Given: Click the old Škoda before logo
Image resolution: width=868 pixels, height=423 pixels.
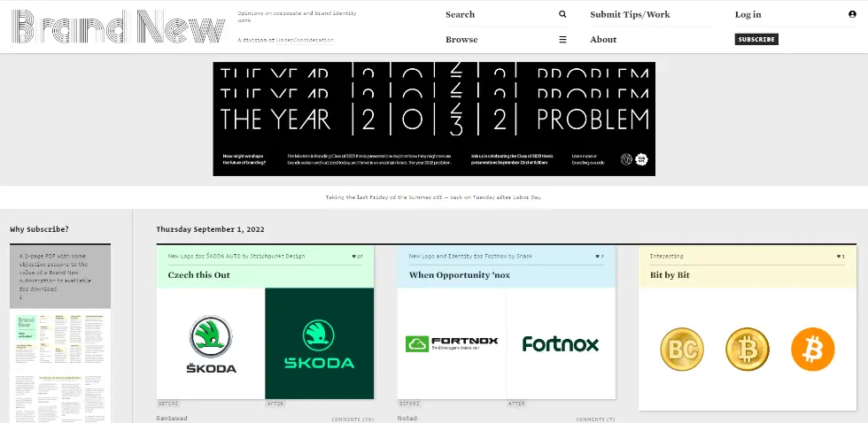Looking at the screenshot, I should coord(211,343).
